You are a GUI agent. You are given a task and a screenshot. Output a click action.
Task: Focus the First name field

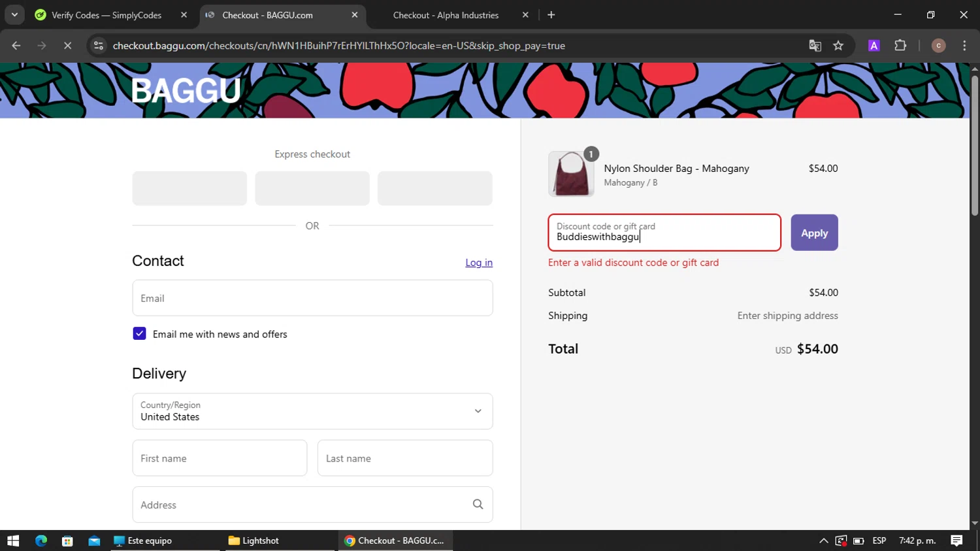tap(220, 458)
